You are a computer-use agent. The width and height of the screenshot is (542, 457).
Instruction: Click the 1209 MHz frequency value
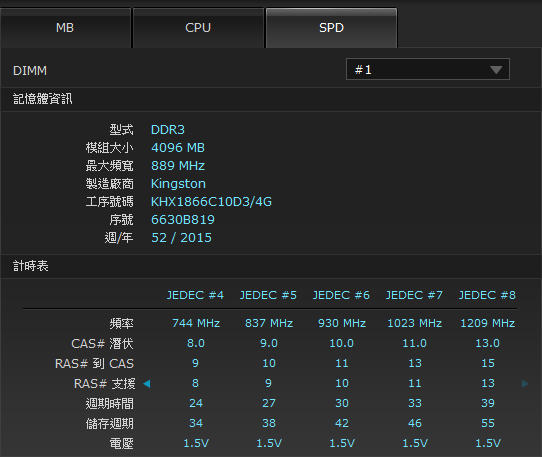pos(487,323)
